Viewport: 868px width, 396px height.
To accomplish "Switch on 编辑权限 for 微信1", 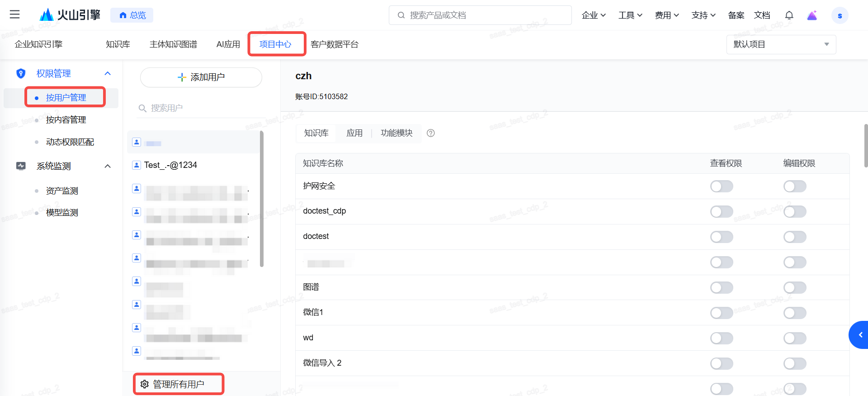I will coord(795,313).
